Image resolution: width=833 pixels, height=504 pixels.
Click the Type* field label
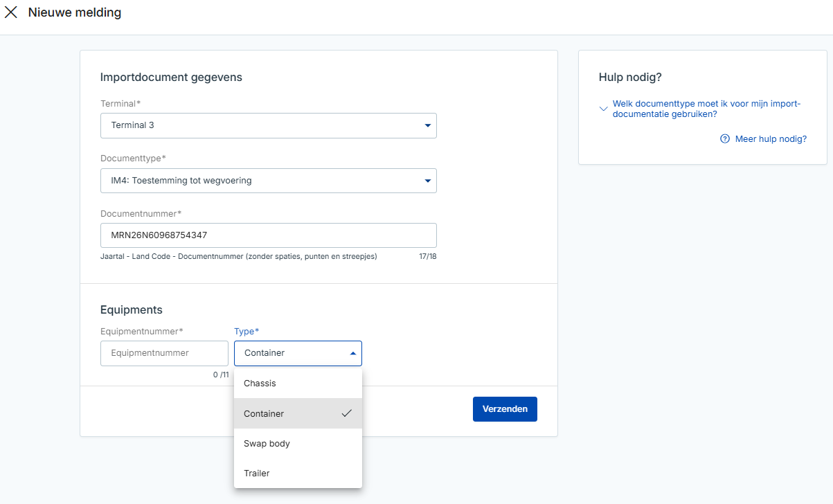(247, 332)
